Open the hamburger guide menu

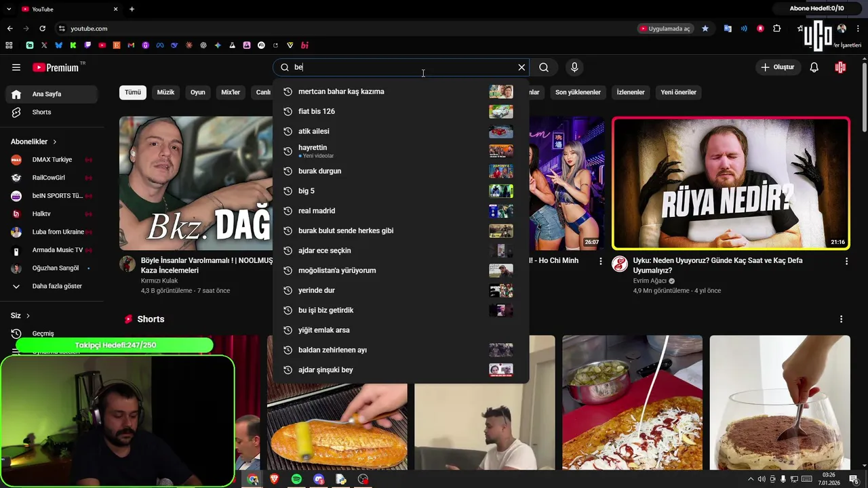click(x=16, y=67)
